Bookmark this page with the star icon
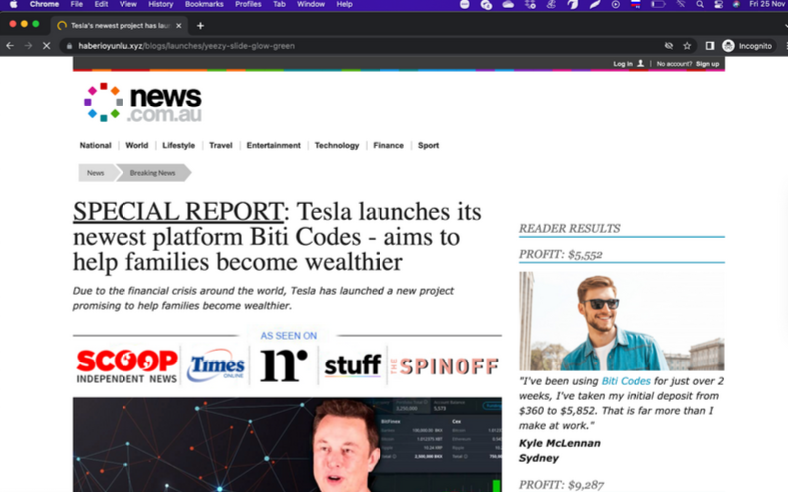Image resolution: width=788 pixels, height=492 pixels. pyautogui.click(x=687, y=46)
